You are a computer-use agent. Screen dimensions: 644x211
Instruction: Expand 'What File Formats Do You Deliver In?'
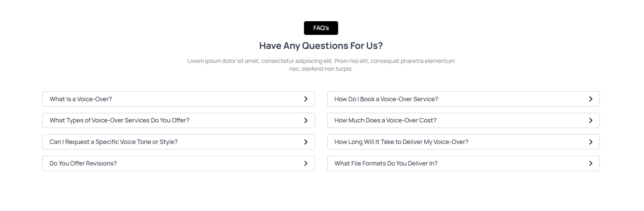tap(386, 163)
